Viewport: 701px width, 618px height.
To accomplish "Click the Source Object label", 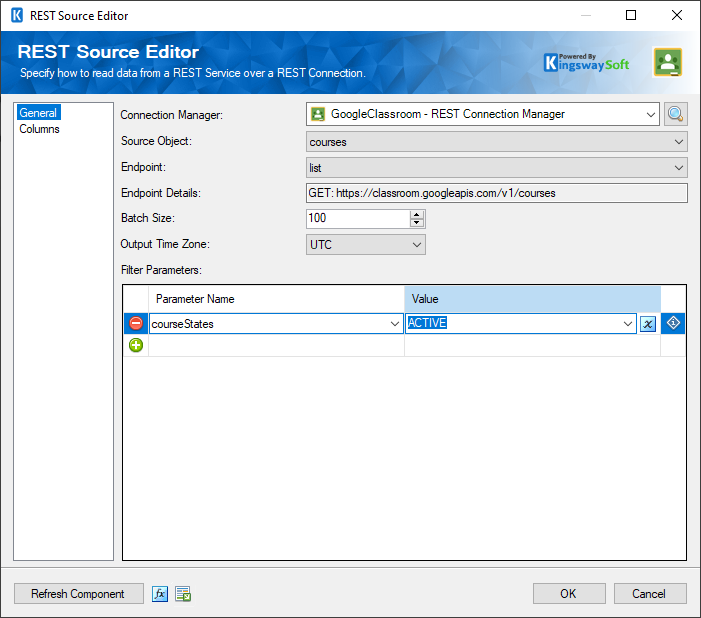I will 156,141.
